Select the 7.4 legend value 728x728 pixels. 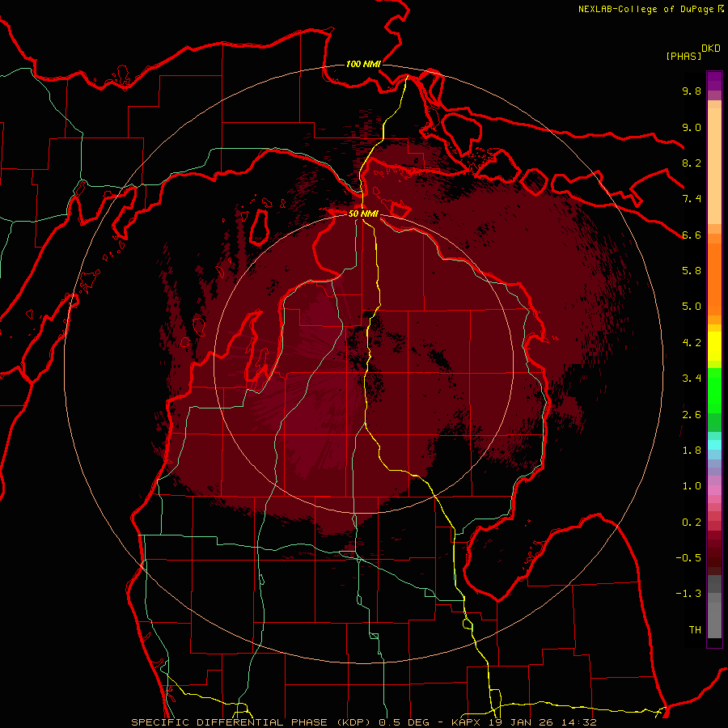[692, 199]
